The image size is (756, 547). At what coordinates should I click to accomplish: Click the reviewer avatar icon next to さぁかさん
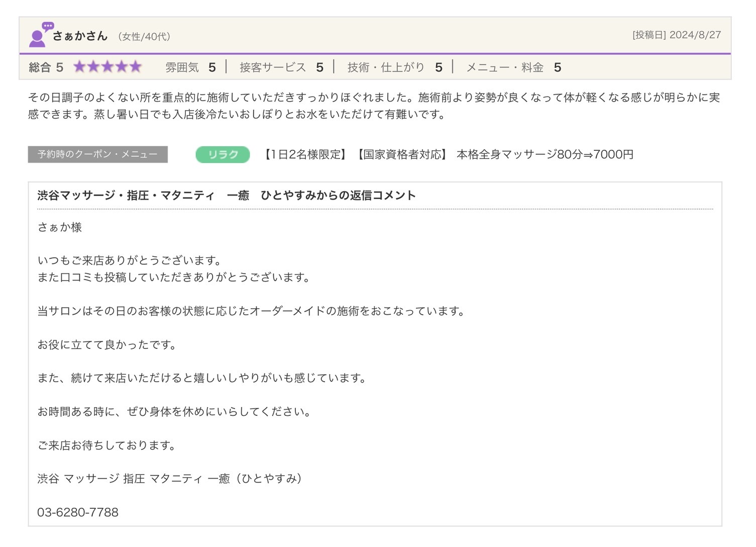[x=41, y=35]
